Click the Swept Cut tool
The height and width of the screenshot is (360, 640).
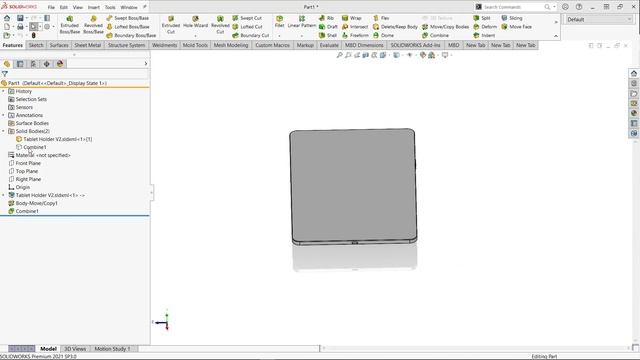(247, 18)
